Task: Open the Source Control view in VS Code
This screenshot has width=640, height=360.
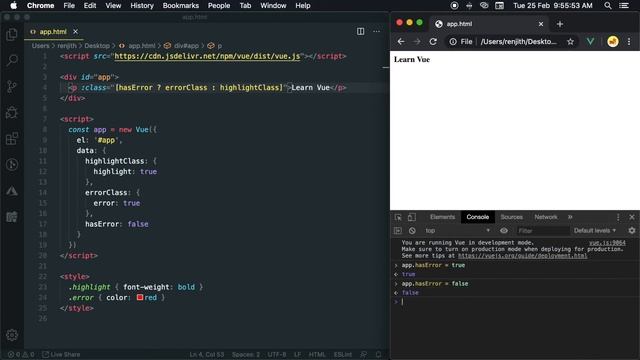Action: coord(12,87)
